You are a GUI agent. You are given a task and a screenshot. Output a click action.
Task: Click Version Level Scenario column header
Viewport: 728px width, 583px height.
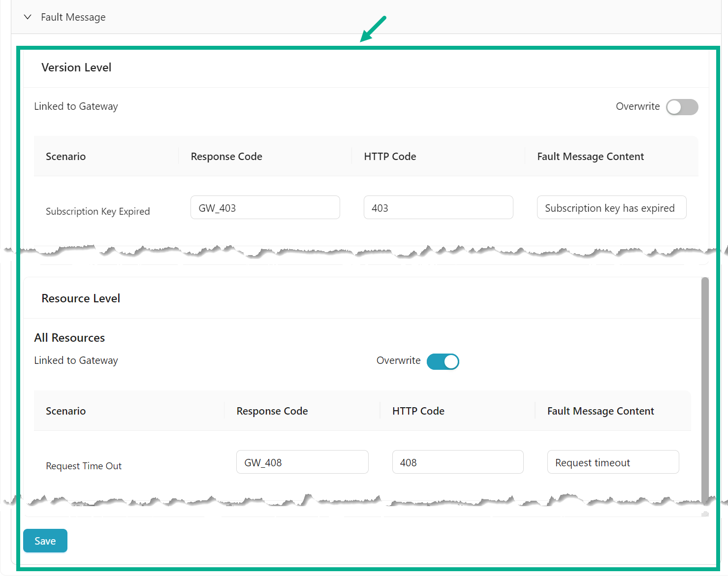pos(66,157)
